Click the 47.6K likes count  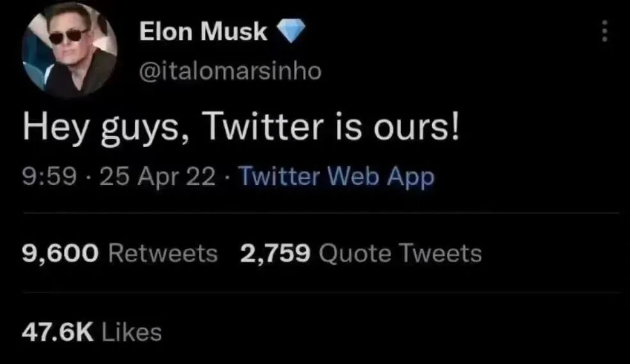click(58, 332)
